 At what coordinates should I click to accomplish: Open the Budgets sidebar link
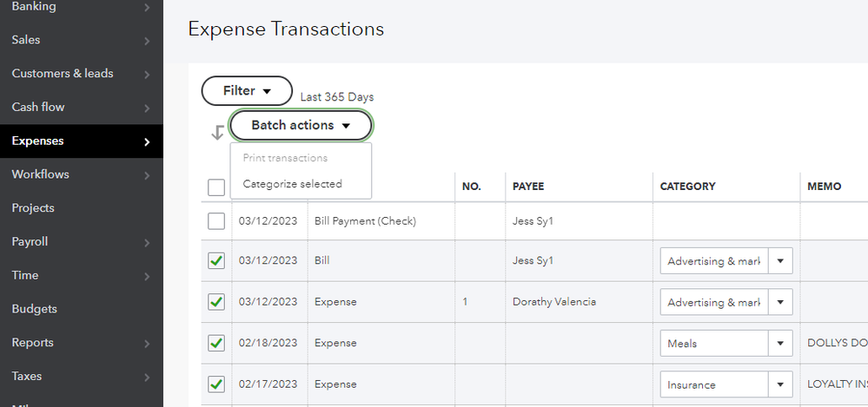(35, 309)
